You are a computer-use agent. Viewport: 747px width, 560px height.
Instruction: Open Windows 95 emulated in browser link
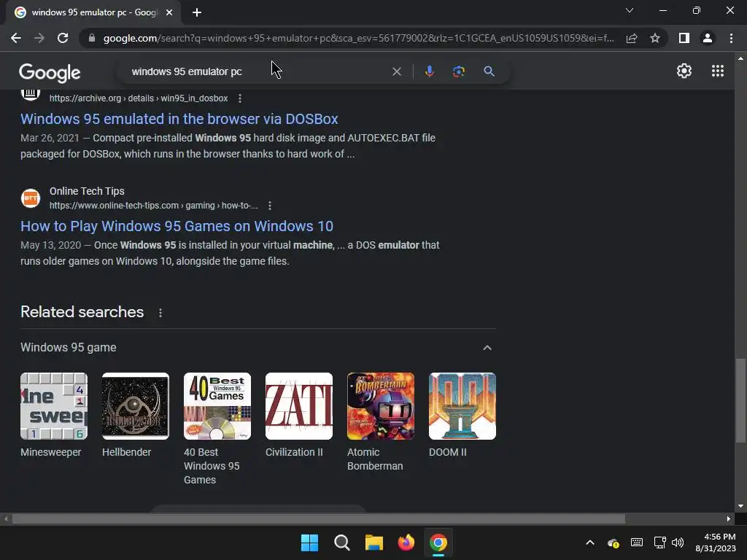point(179,119)
